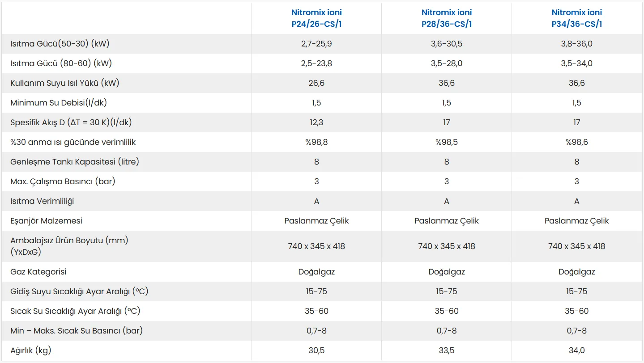Click the 26,6 value in the Kullanım Suyu row
This screenshot has width=644, height=363.
[316, 83]
